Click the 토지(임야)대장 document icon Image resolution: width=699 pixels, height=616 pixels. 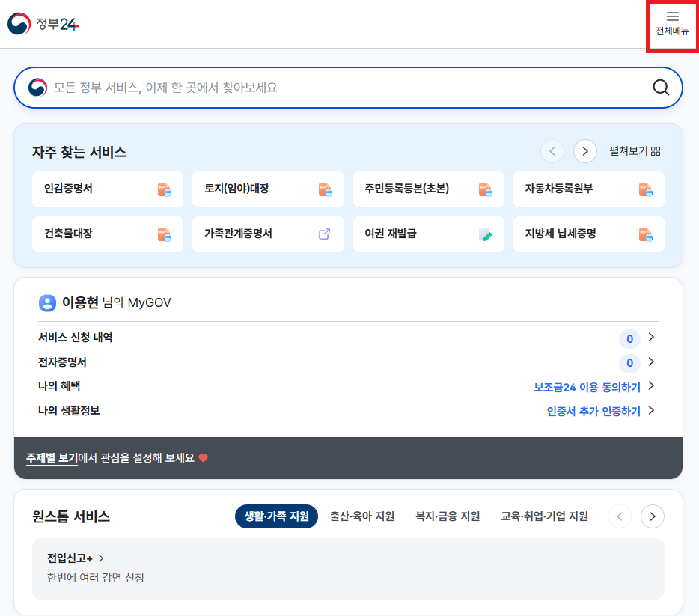coord(326,189)
